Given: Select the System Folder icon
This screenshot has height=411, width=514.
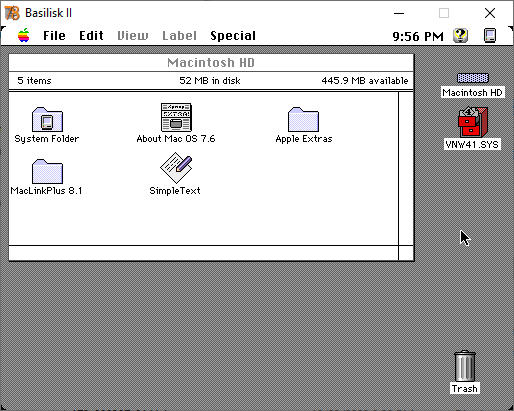Looking at the screenshot, I should coord(47,119).
